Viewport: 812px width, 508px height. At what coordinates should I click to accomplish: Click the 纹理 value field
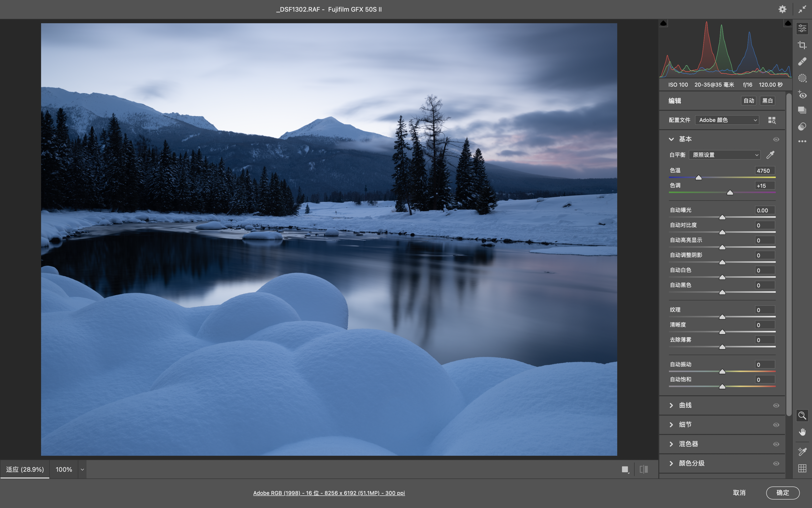765,310
